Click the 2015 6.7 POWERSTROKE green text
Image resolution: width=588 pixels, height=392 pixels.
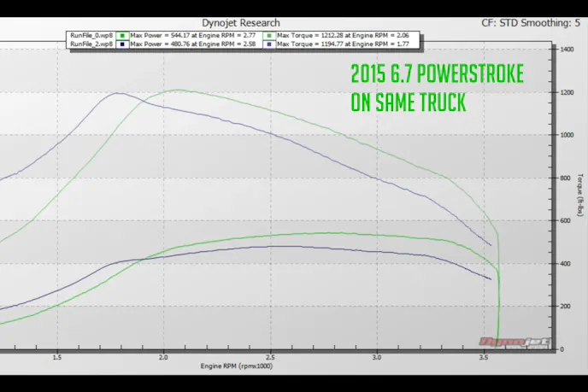click(437, 75)
